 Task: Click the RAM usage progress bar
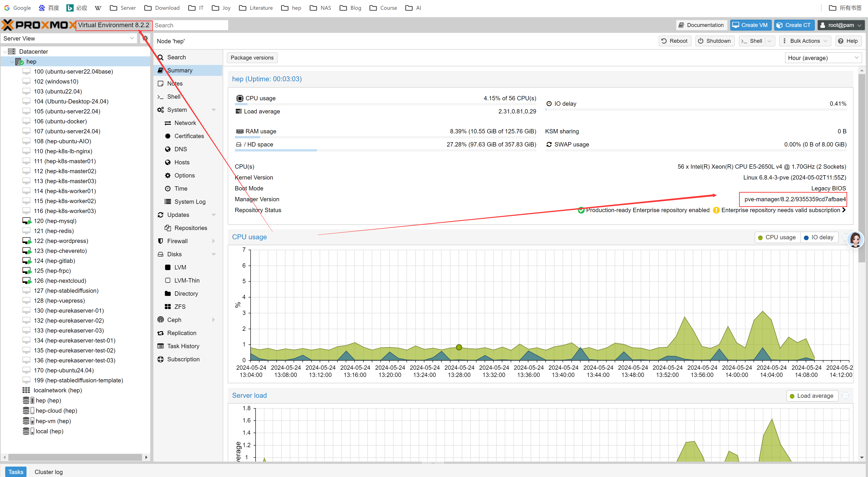point(385,137)
